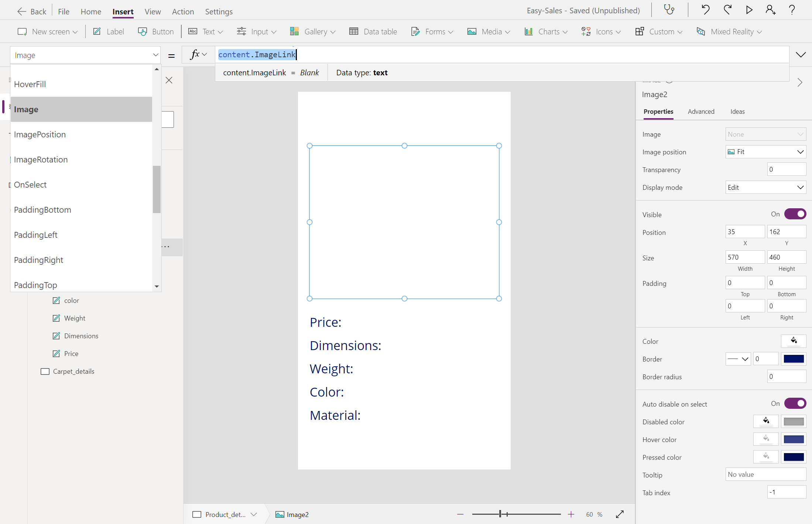Viewport: 812px width, 524px height.
Task: Switch to the Ideas tab
Action: [x=737, y=112]
